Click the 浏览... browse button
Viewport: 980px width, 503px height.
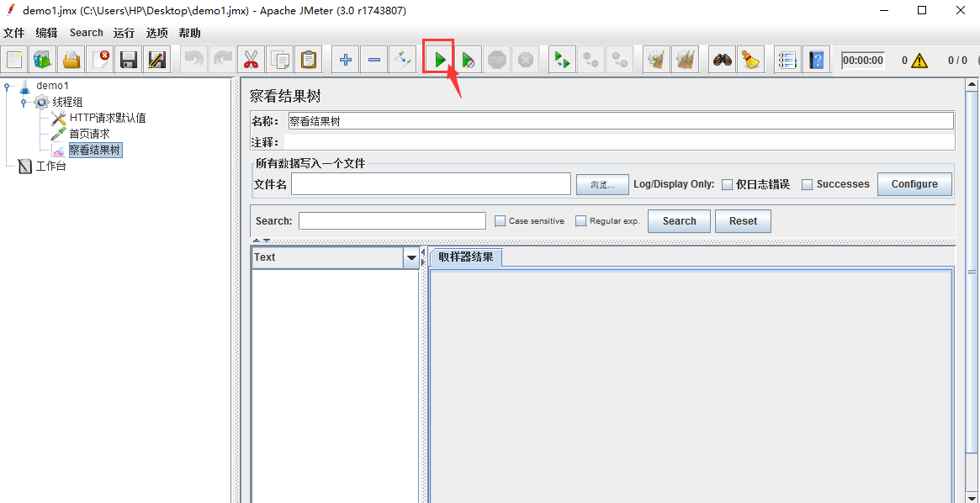point(601,184)
